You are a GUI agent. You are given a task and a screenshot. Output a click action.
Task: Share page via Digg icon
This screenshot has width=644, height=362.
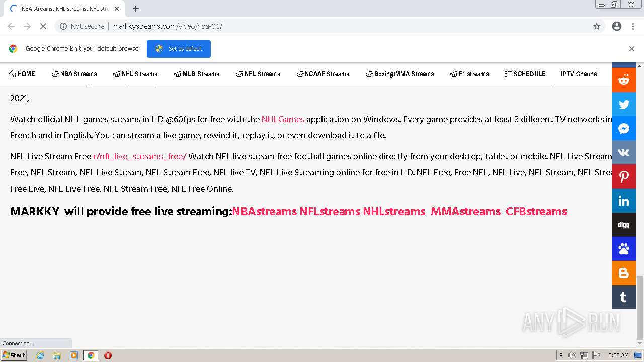tap(624, 225)
